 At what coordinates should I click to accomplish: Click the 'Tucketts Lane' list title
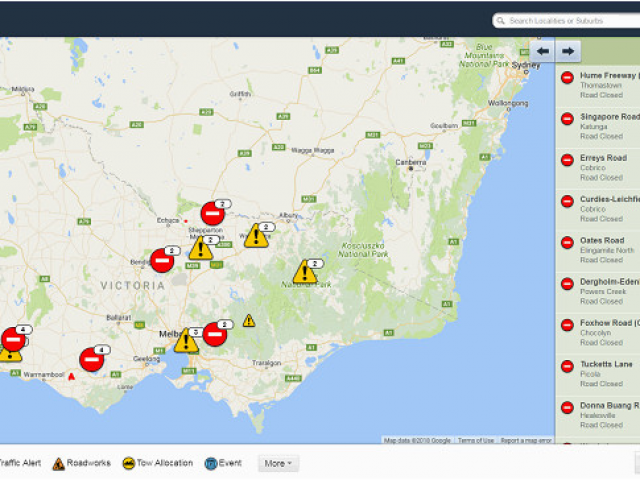click(606, 364)
